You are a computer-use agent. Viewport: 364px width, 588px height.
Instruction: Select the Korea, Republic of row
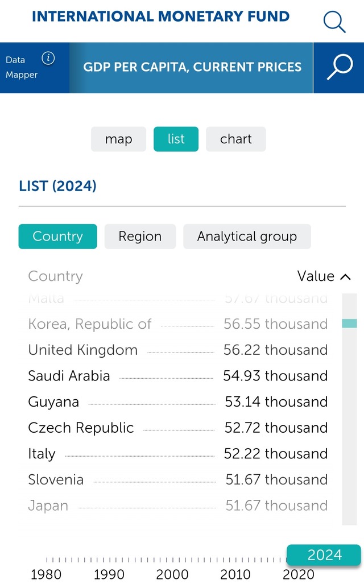coord(178,324)
